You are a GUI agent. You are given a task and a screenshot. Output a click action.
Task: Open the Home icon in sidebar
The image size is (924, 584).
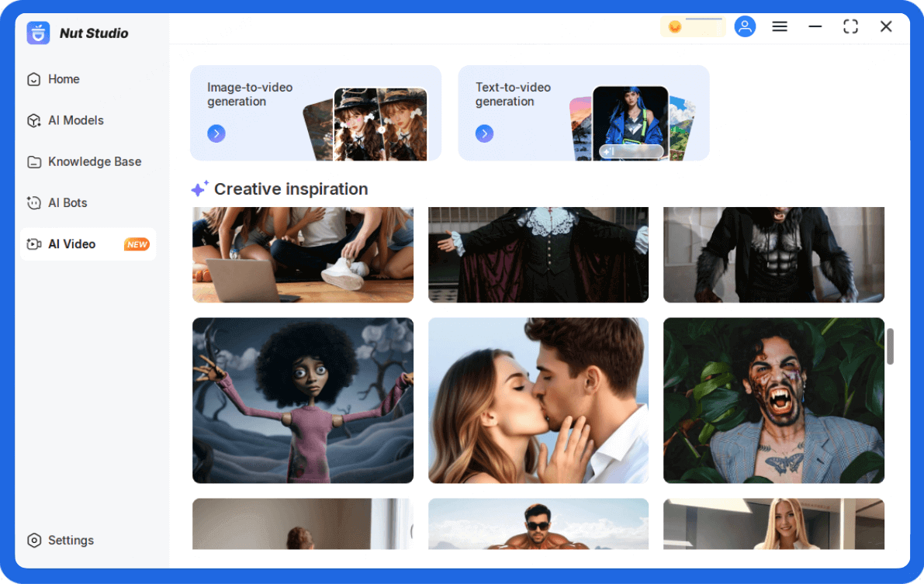(x=33, y=78)
